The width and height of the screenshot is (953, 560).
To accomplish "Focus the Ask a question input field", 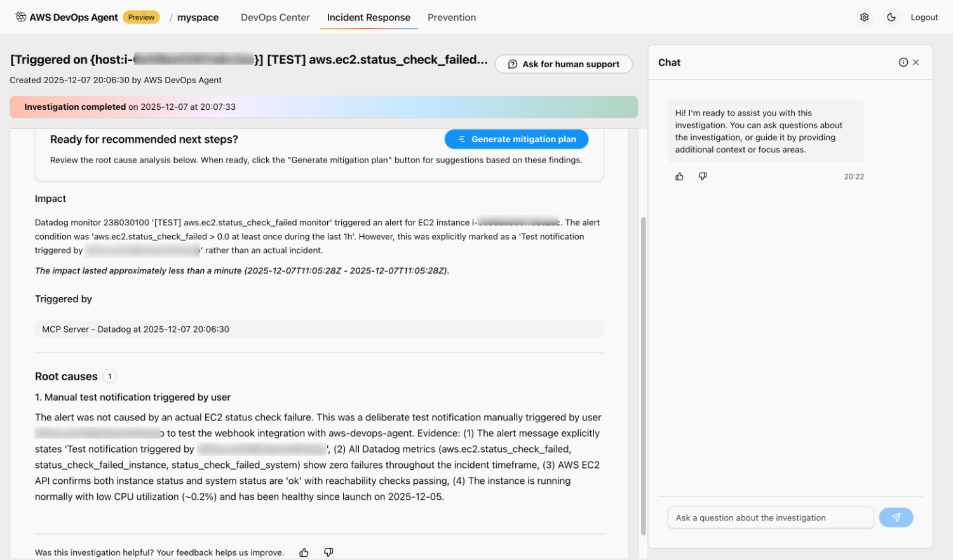I will click(771, 517).
